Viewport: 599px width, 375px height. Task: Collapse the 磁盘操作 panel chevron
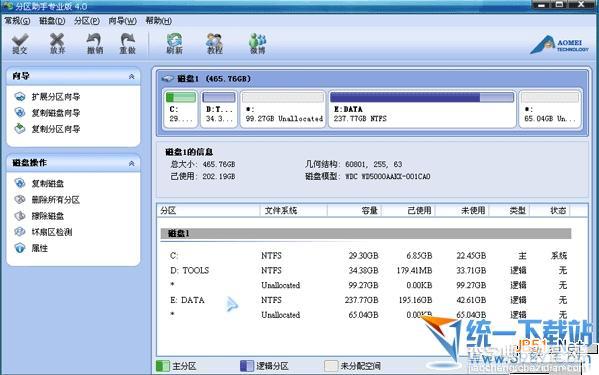click(x=131, y=163)
